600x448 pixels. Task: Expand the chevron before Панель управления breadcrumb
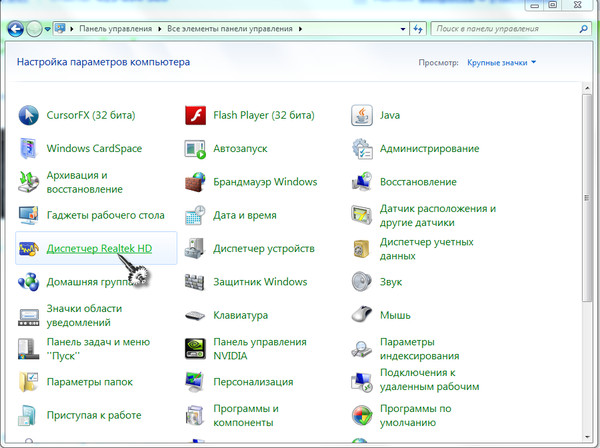72,29
